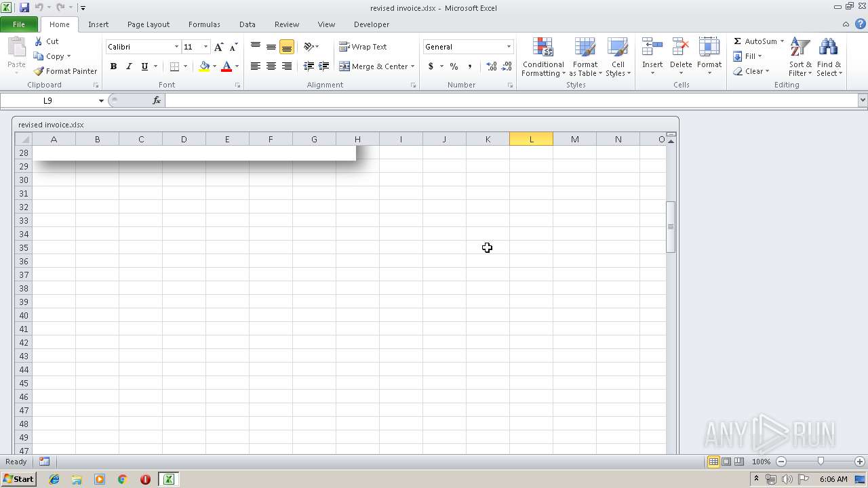Click the Copy button
Viewport: 868px width, 488px height.
coord(50,56)
